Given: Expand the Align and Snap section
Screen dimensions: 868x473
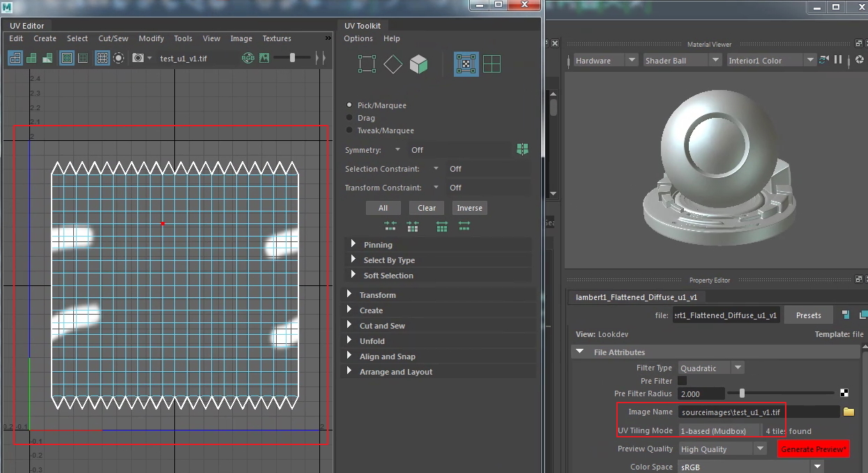Looking at the screenshot, I should click(x=438, y=356).
